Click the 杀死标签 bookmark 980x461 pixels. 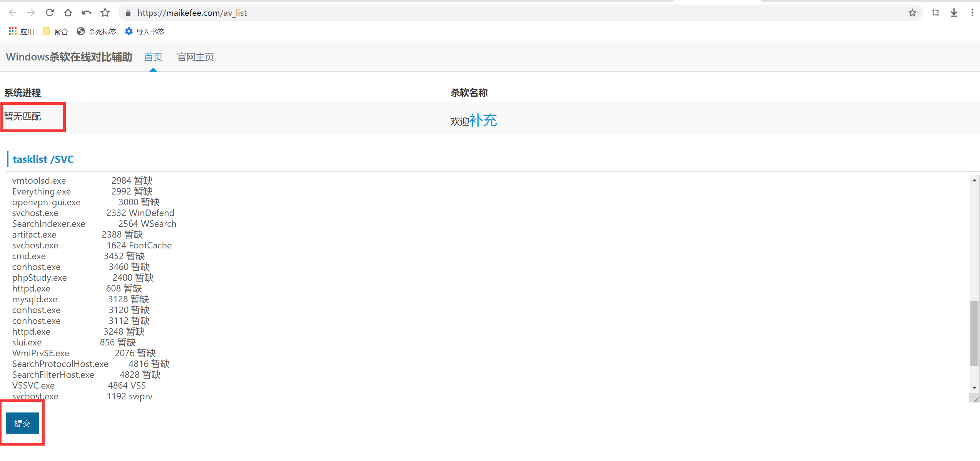pos(97,32)
